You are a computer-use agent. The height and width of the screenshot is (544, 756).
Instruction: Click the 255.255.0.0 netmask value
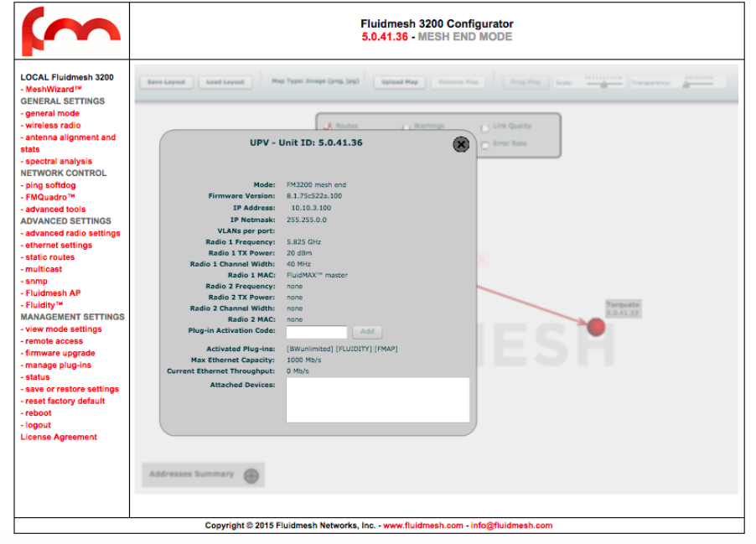click(x=307, y=220)
